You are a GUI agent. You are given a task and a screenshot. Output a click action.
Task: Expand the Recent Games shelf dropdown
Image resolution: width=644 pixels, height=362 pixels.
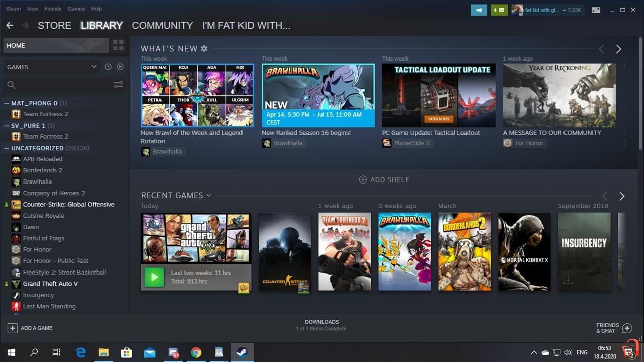[x=209, y=195]
